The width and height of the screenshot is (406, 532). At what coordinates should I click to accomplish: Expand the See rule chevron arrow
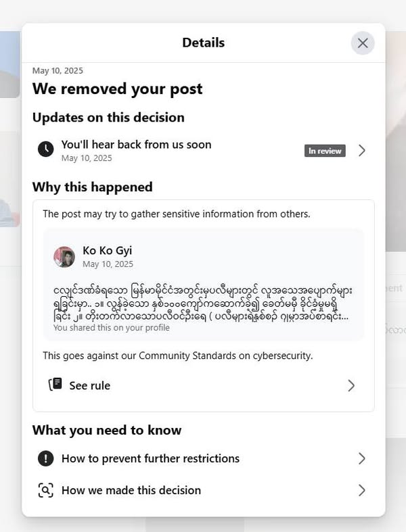click(351, 385)
